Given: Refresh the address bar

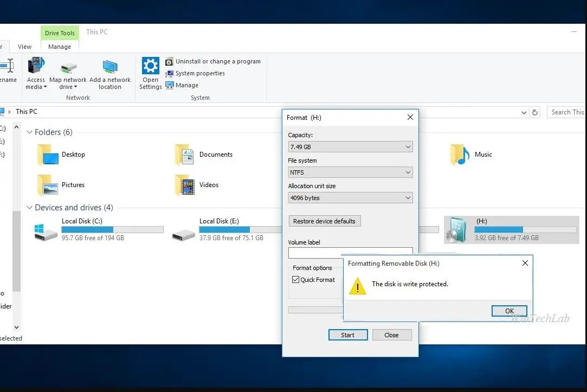Looking at the screenshot, I should tap(535, 112).
